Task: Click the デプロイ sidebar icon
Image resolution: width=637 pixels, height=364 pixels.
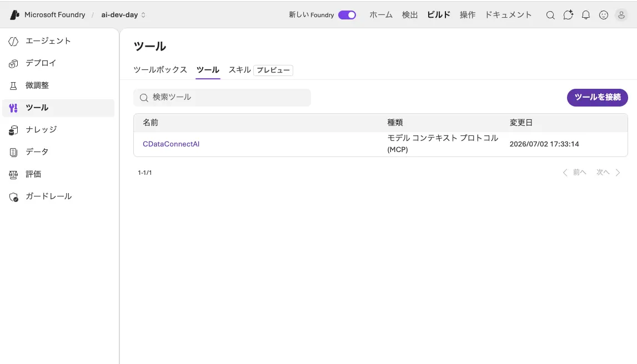Action: point(13,64)
